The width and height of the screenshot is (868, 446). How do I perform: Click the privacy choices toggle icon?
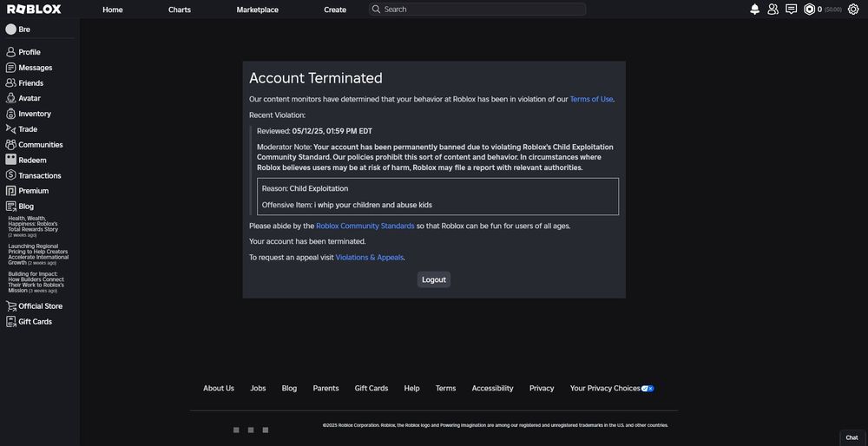tap(648, 389)
